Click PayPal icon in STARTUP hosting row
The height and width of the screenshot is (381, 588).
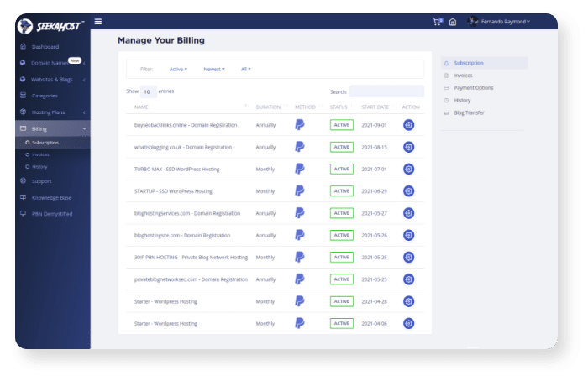(x=300, y=191)
